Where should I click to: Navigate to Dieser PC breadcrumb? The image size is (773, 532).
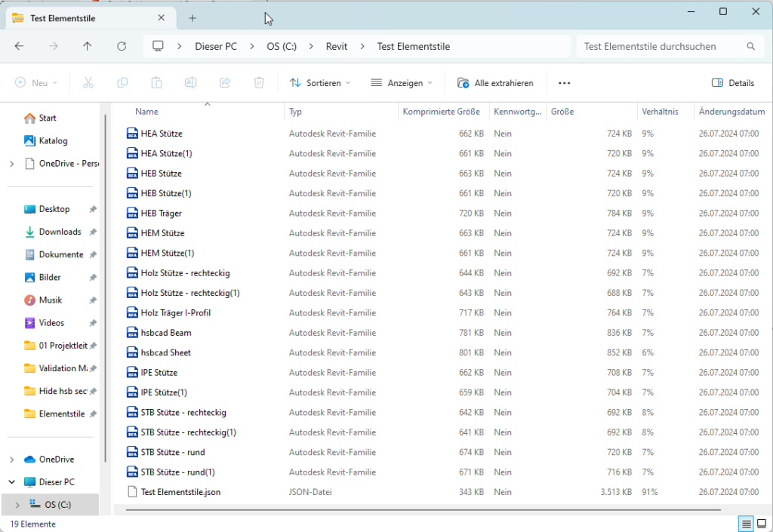tap(216, 46)
